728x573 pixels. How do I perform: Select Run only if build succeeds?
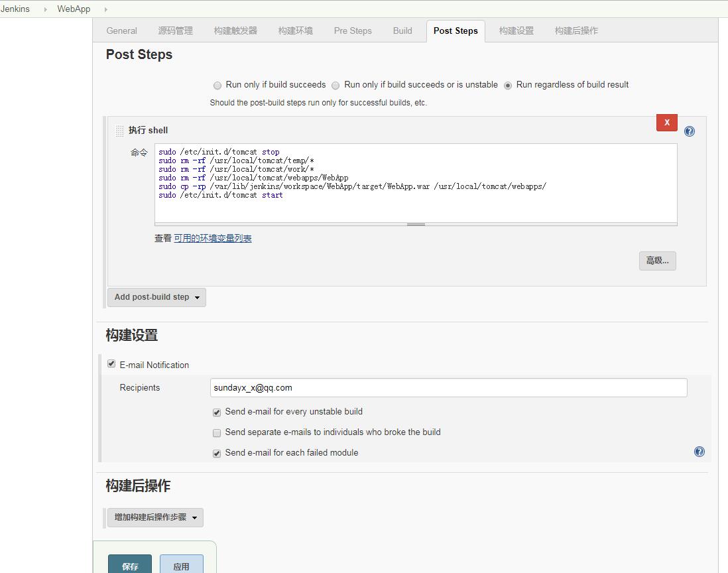(217, 86)
